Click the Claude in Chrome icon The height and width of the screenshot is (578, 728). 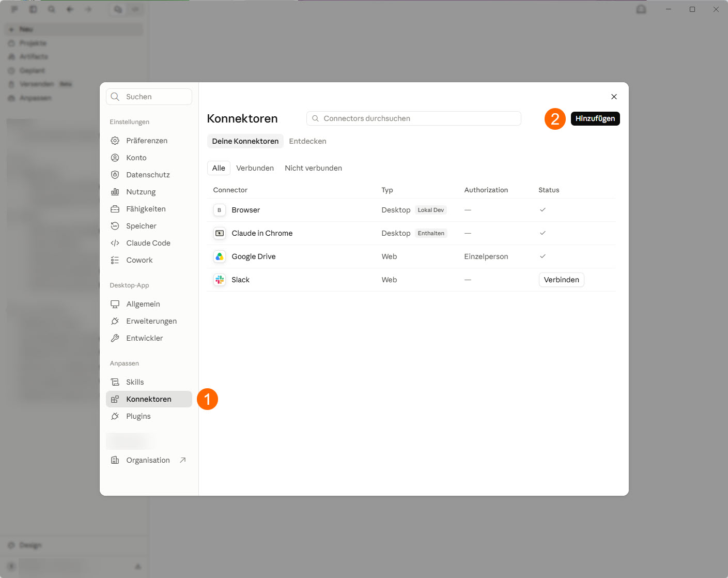[x=220, y=233]
